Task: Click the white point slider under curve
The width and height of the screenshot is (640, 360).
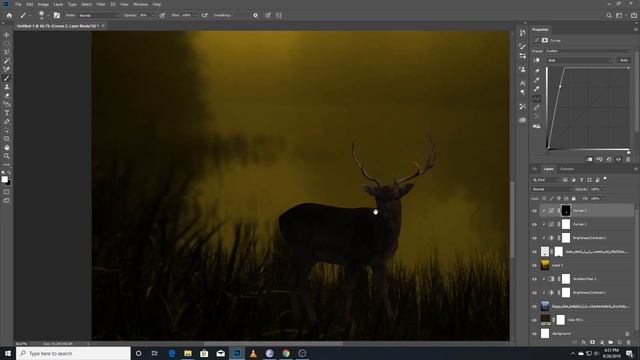Action: pos(628,152)
